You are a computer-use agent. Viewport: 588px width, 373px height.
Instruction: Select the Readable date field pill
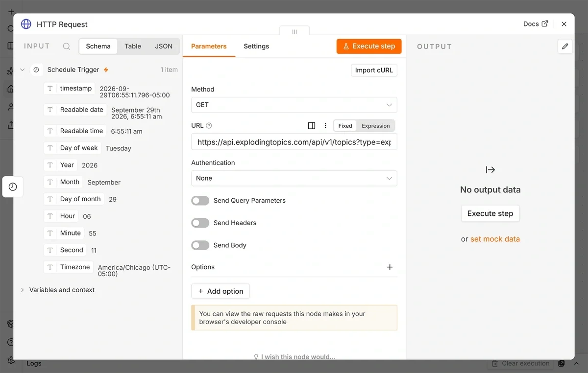[75, 110]
